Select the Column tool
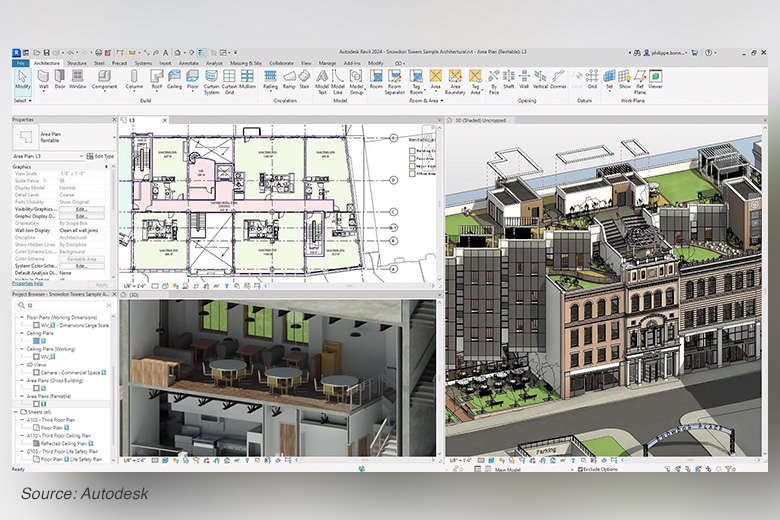Viewport: 780px width, 520px height. (134, 80)
